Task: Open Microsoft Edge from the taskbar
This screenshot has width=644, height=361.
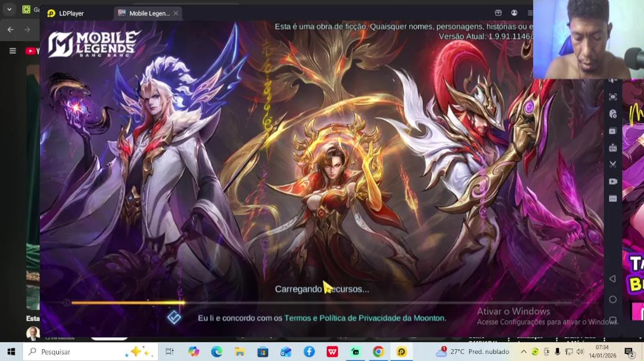Action: [217, 351]
